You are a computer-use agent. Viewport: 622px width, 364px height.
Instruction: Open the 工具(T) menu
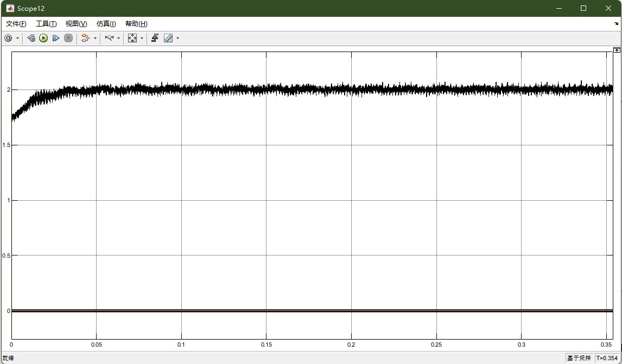point(46,24)
